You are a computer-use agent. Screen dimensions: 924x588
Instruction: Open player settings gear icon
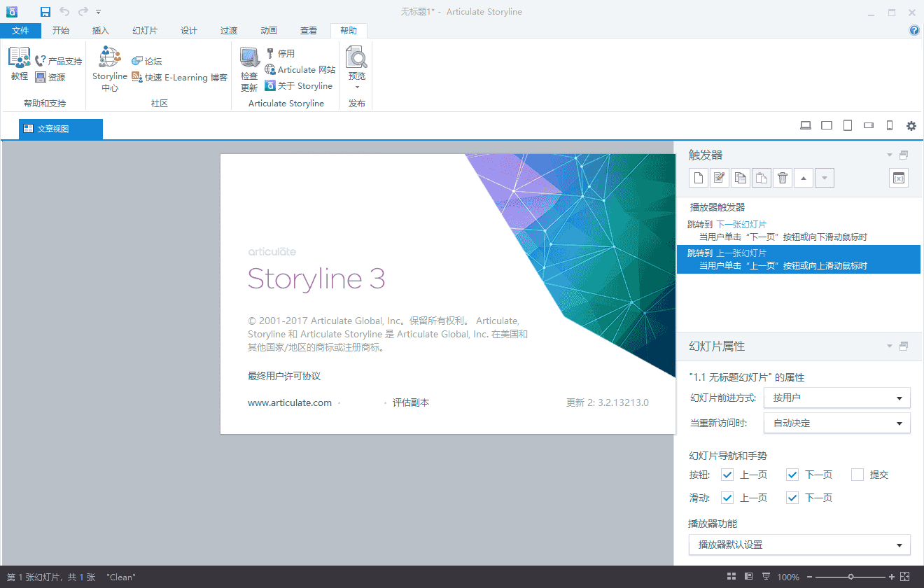pos(911,126)
